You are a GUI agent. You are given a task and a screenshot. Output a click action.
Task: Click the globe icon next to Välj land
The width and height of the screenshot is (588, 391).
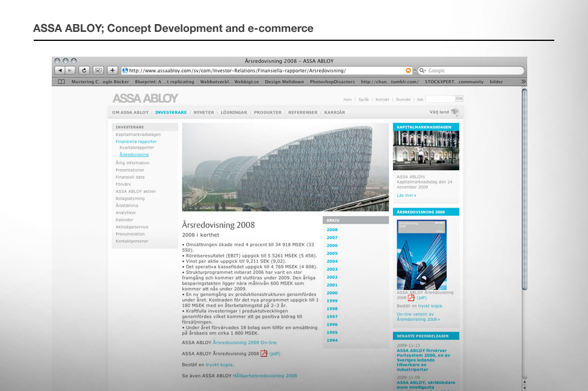[x=455, y=112]
